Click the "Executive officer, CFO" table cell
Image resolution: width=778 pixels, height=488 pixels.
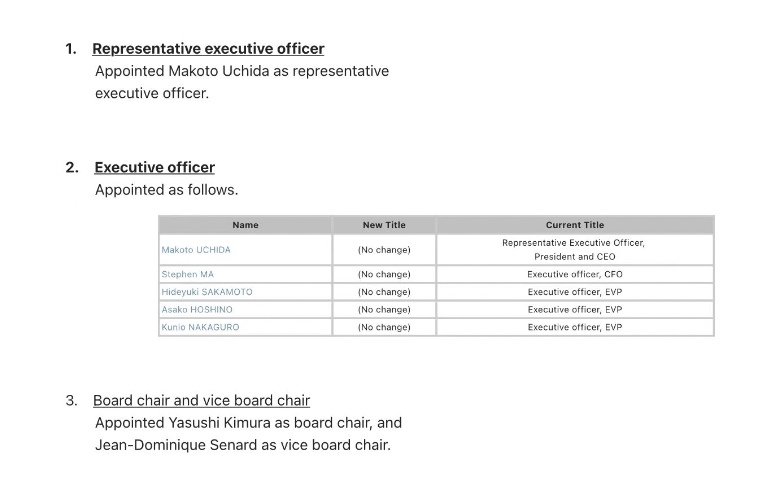(575, 274)
